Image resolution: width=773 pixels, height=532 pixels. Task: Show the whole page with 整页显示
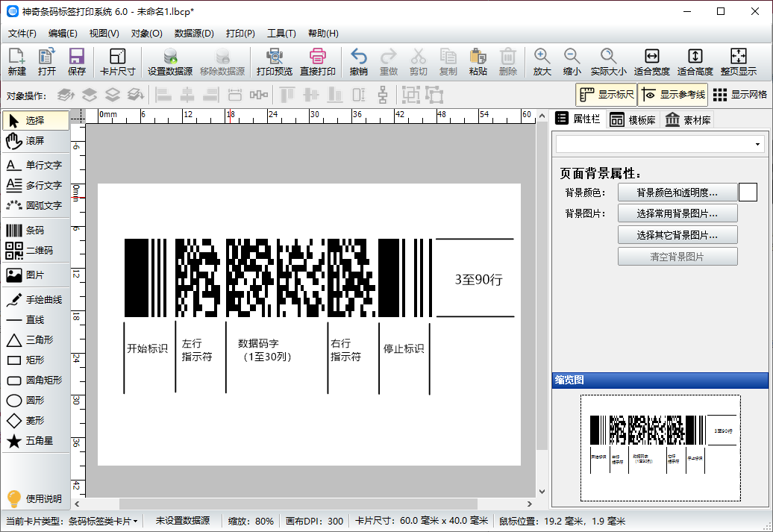point(739,62)
